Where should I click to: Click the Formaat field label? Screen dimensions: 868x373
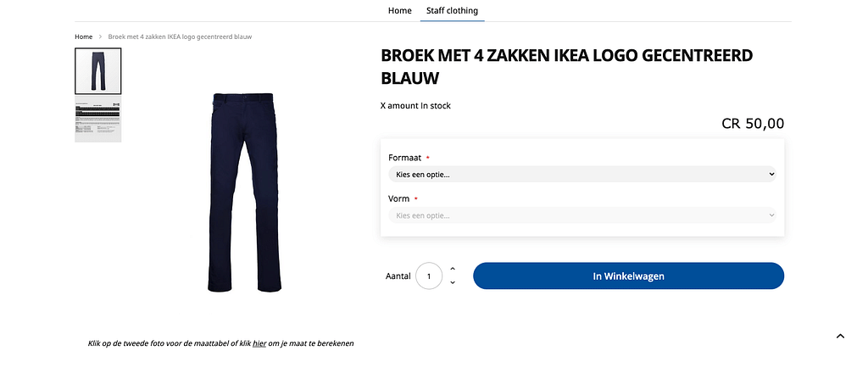pyautogui.click(x=405, y=158)
